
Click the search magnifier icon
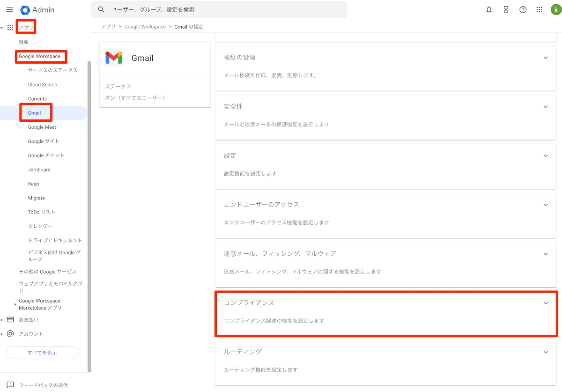[x=101, y=9]
